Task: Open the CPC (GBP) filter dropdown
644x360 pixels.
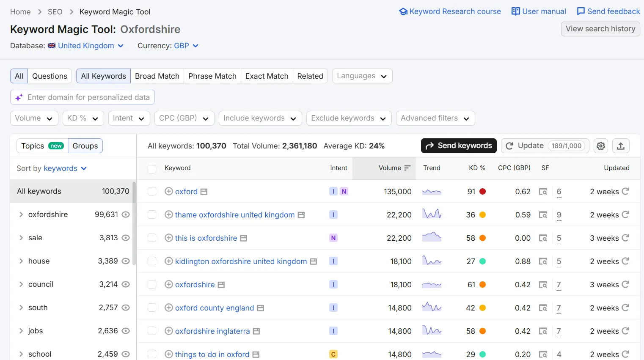Action: (184, 118)
